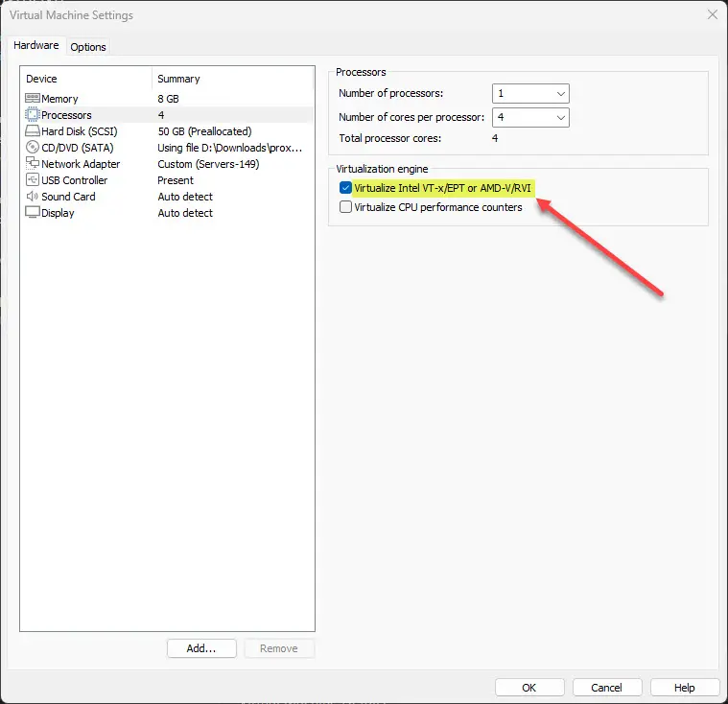Open Number of cores per processor dropdown
The height and width of the screenshot is (704, 728).
[x=530, y=117]
